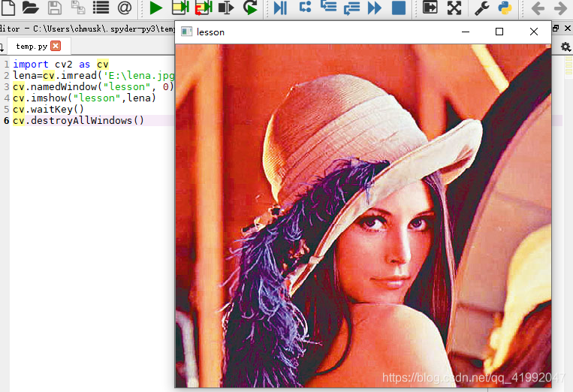Click the lesson window title icon
This screenshot has width=573, height=392.
point(186,32)
